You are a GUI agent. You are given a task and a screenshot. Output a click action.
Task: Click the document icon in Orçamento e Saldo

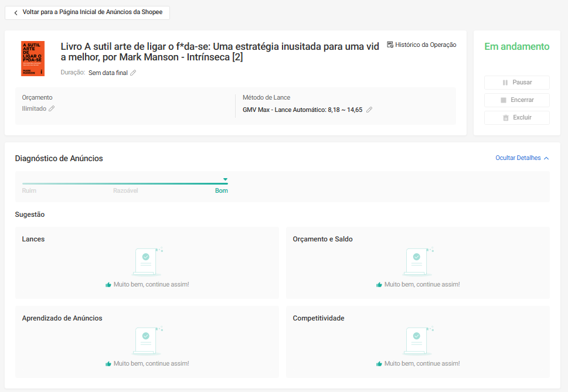coord(417,261)
